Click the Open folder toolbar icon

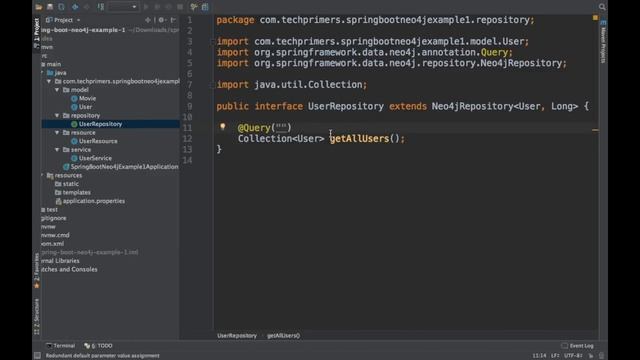point(39,7)
